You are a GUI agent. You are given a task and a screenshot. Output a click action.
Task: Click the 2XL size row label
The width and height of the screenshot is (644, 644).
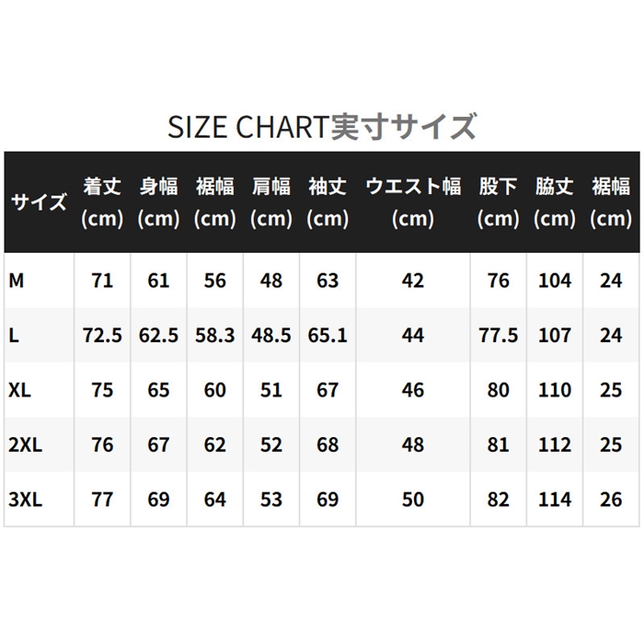click(24, 445)
